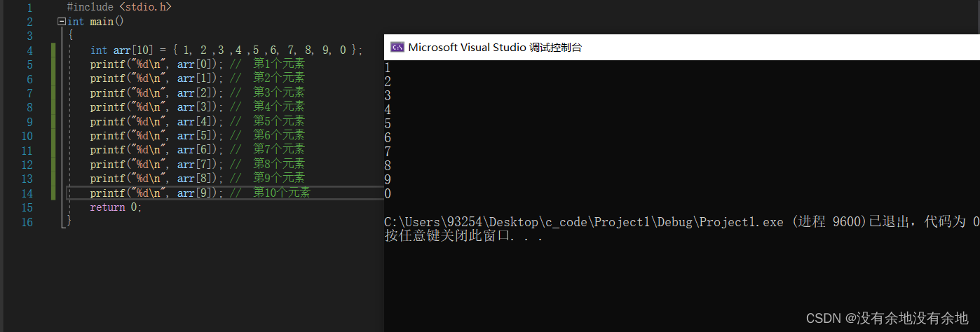The image size is (980, 332).
Task: Click the printf line with arr[9]
Action: coord(200,193)
